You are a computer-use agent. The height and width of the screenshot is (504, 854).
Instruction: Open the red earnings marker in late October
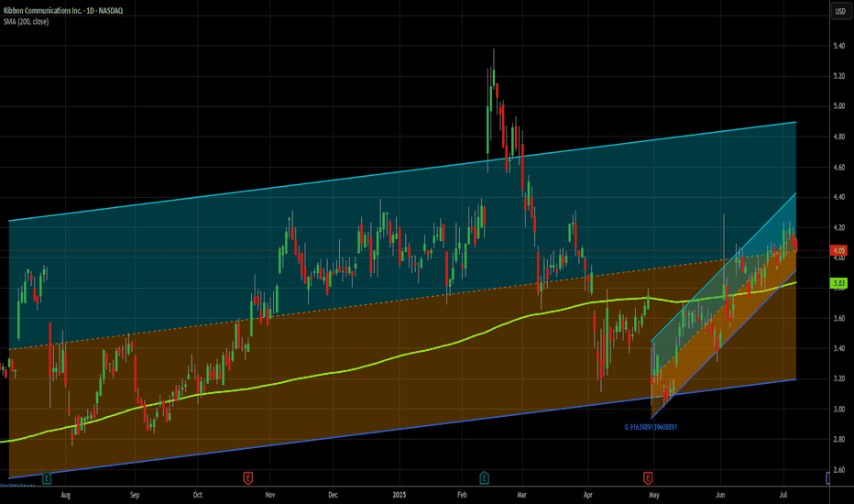pos(247,477)
